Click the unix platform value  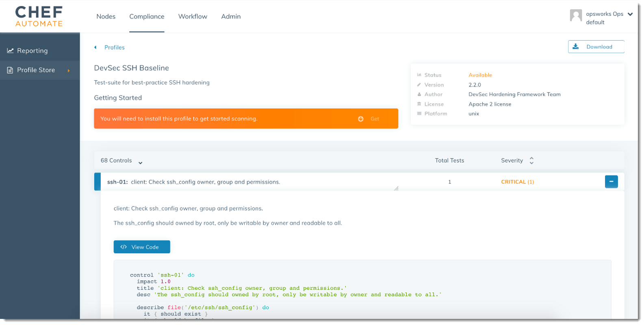(474, 114)
